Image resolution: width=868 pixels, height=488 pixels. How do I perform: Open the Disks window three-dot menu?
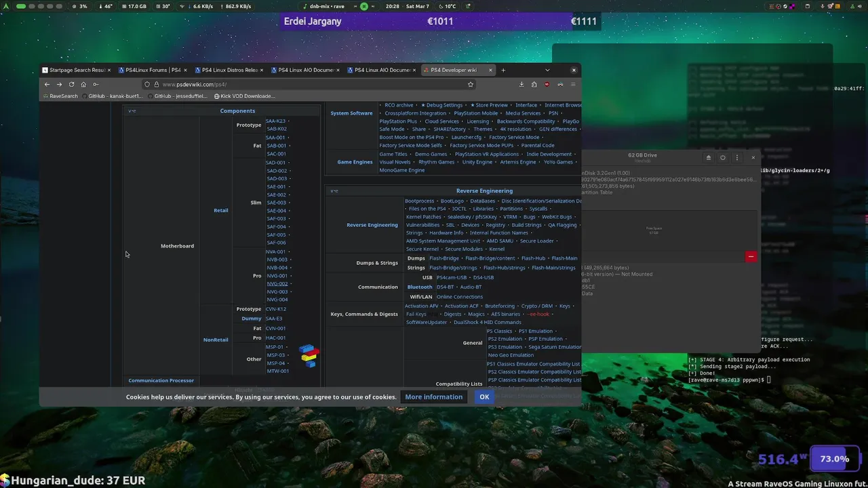[737, 157]
